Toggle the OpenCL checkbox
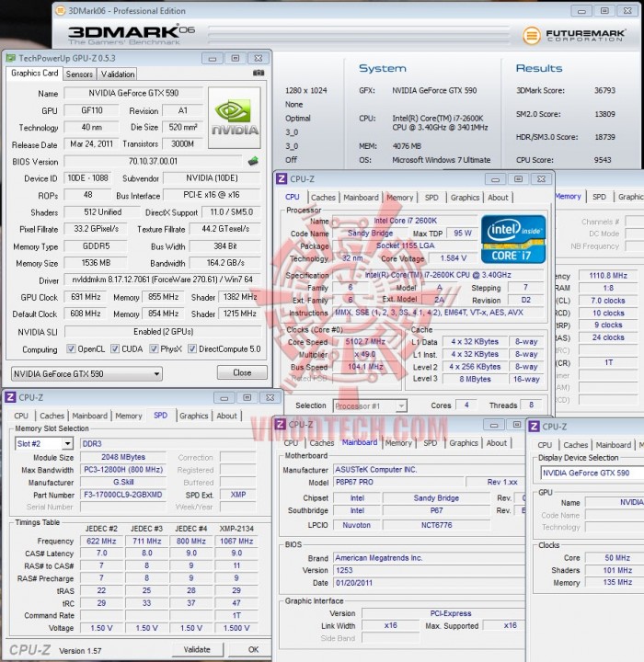 (x=71, y=348)
